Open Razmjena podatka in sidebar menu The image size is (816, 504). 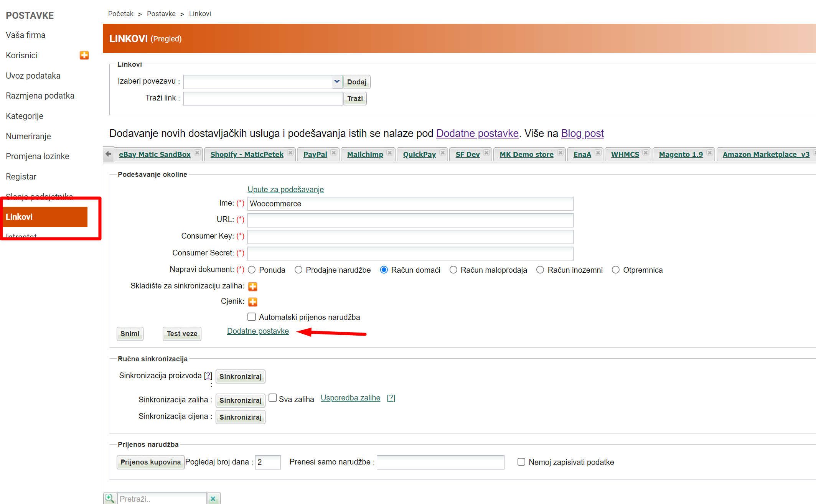40,96
